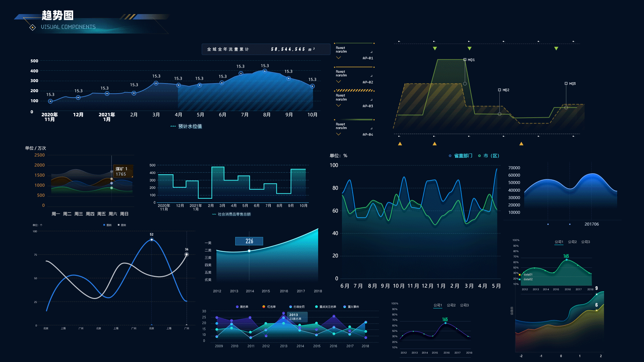
Task: Click the rightmost orange up-triangle marker
Action: tap(521, 143)
